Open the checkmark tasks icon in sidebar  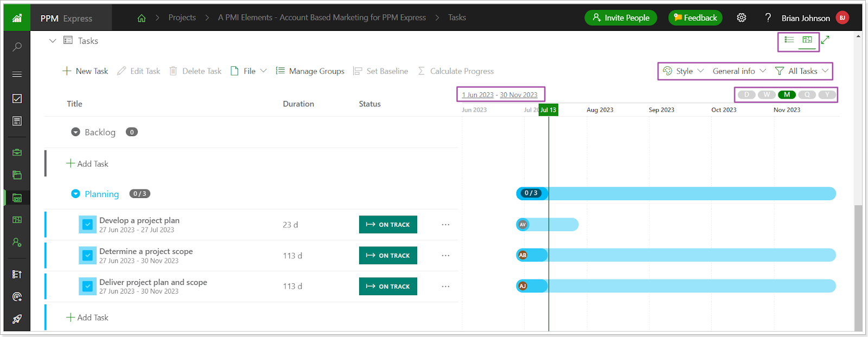(x=17, y=98)
